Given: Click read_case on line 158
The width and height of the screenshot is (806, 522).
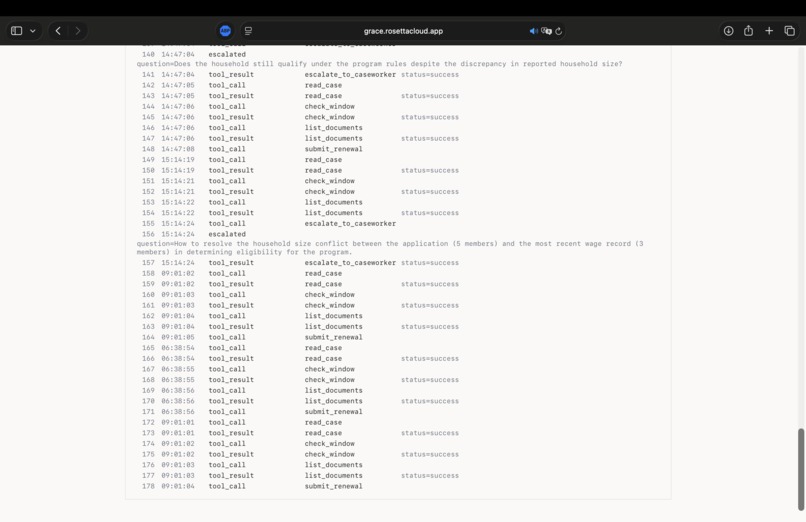Looking at the screenshot, I should (323, 273).
